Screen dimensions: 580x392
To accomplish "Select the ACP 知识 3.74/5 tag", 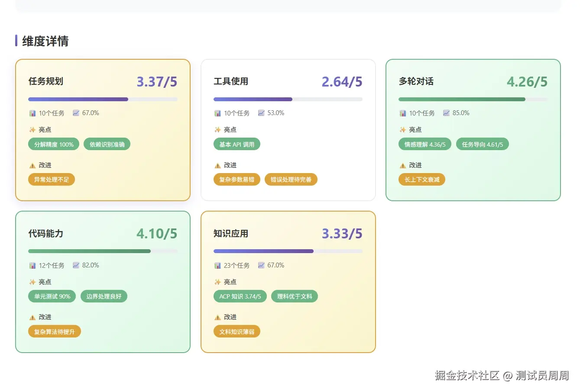I will pos(240,296).
